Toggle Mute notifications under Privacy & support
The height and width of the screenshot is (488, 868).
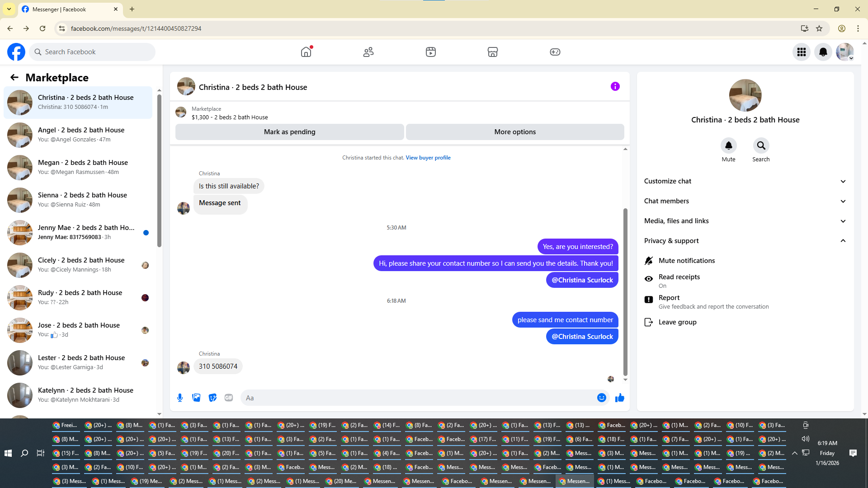686,261
